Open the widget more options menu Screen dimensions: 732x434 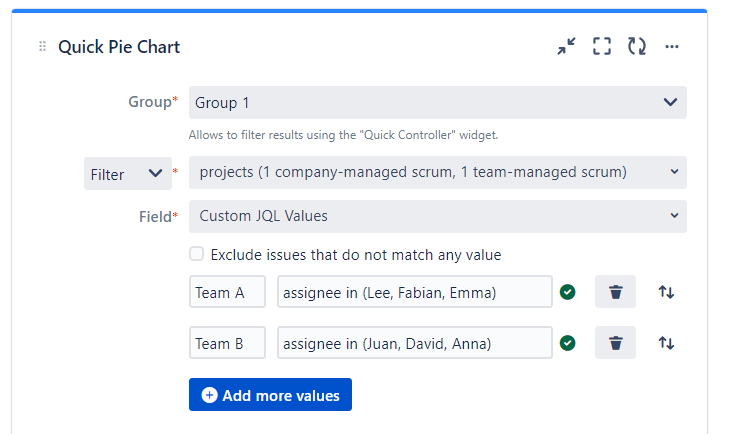click(672, 46)
